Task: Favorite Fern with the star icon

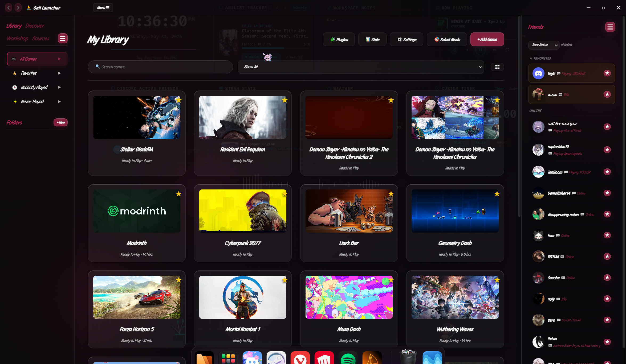Action: [607, 235]
